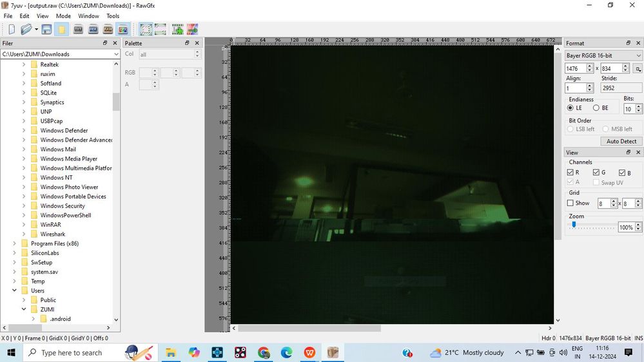
Task: Click the Zoom percentage field showing 100%
Action: click(x=627, y=227)
